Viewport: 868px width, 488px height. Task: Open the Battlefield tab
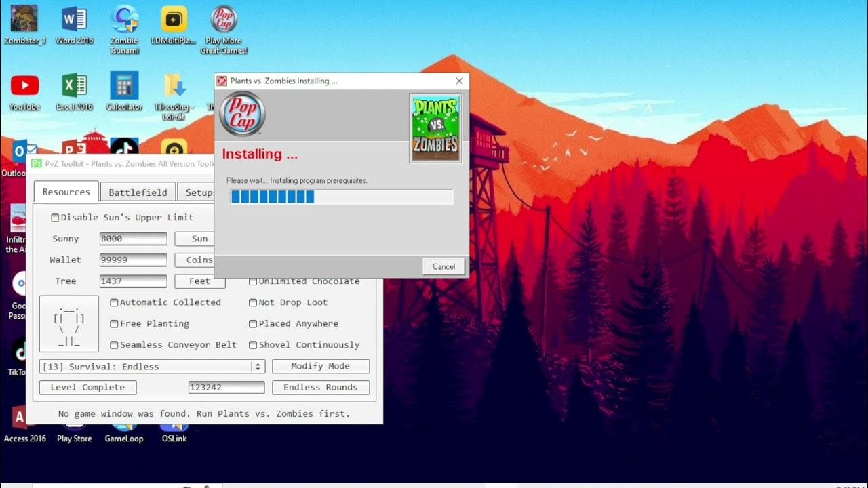(138, 192)
